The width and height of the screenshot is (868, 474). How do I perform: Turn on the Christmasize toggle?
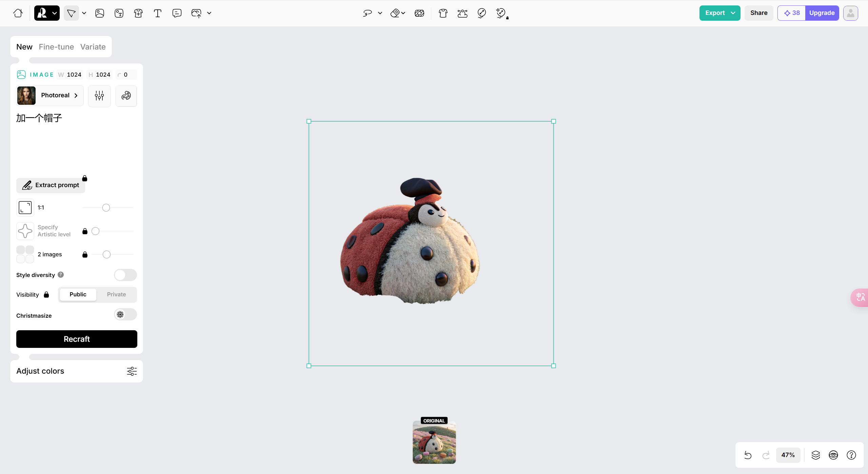click(125, 315)
